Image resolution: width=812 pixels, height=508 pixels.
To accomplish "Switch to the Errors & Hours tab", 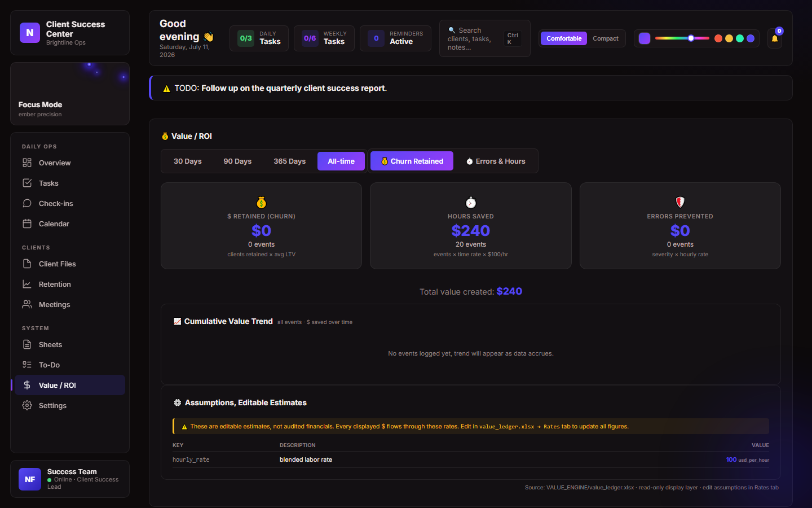I will click(x=496, y=161).
